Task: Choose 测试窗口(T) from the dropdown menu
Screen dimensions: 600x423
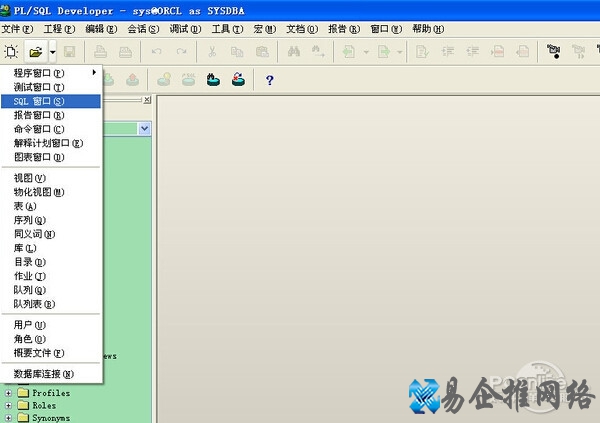Action: 51,87
